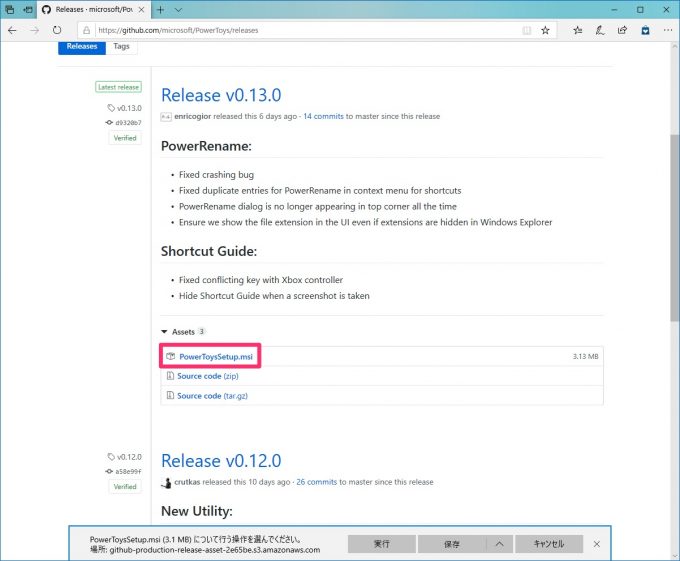Click 保存 (Save) in download bar

coord(452,544)
